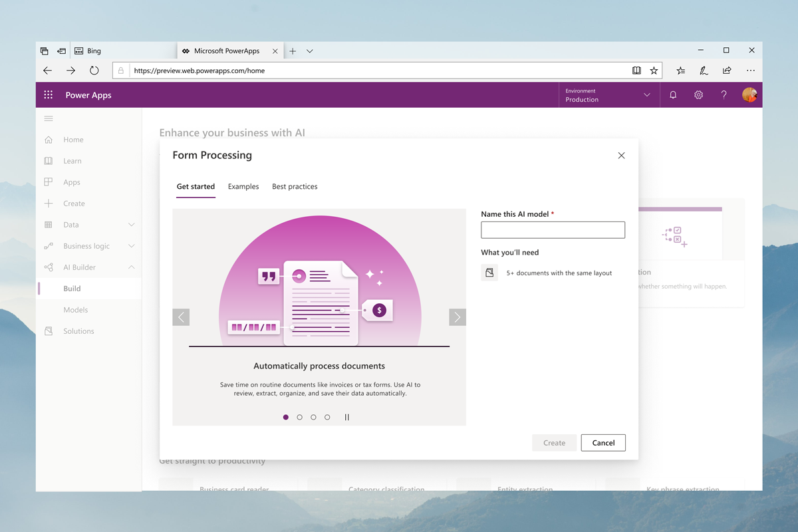The height and width of the screenshot is (532, 798).
Task: Refresh the page
Action: pos(94,70)
